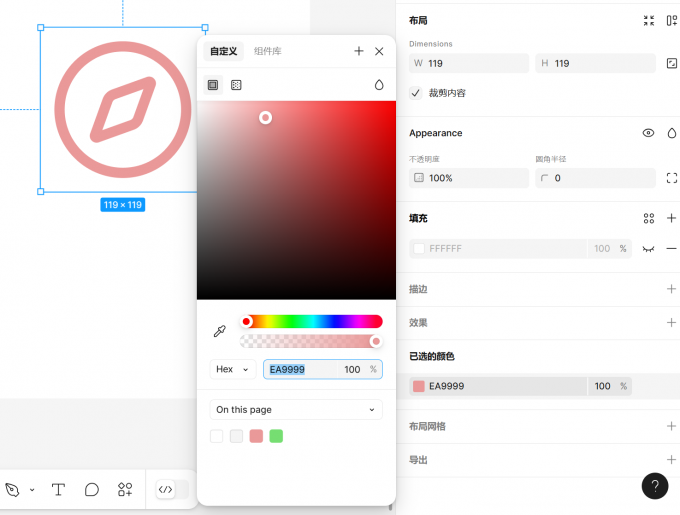Open the Pen tool options chevron
The image size is (680, 515).
32,490
